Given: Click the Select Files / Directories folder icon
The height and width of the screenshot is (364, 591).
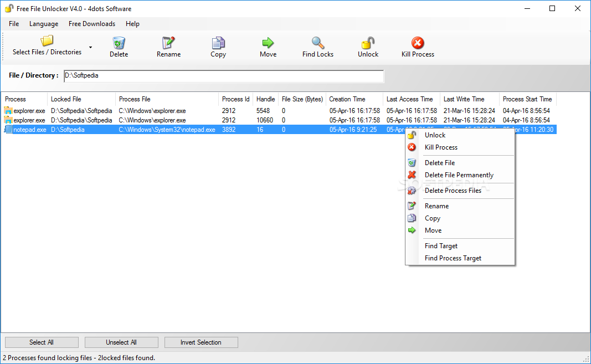Looking at the screenshot, I should pyautogui.click(x=47, y=40).
